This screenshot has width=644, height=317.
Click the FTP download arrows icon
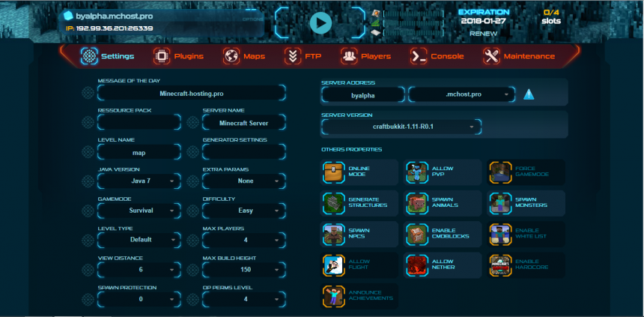point(293,56)
